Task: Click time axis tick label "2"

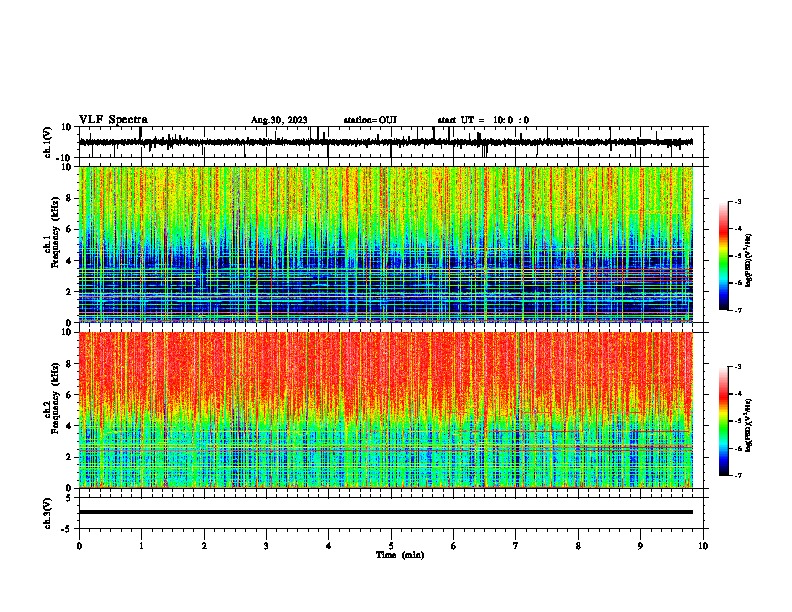Action: [x=204, y=546]
